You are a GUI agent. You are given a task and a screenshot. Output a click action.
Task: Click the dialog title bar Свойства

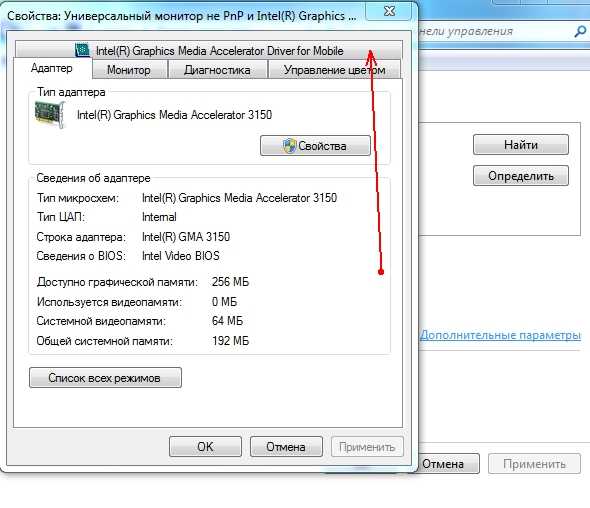[x=182, y=16]
